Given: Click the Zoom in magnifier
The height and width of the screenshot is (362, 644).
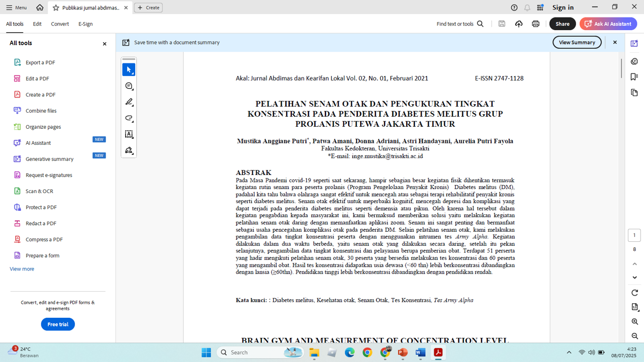Looking at the screenshot, I should point(634,322).
